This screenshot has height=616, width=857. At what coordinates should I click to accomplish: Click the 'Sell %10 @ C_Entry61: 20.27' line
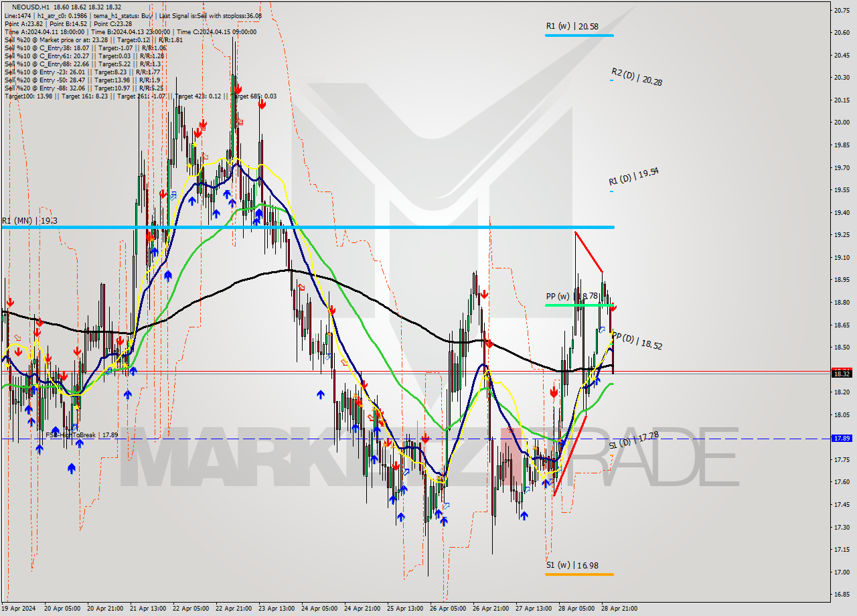coord(85,56)
